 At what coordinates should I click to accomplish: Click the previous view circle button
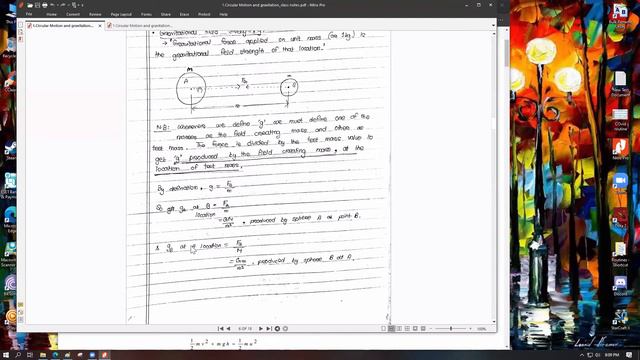point(277,329)
